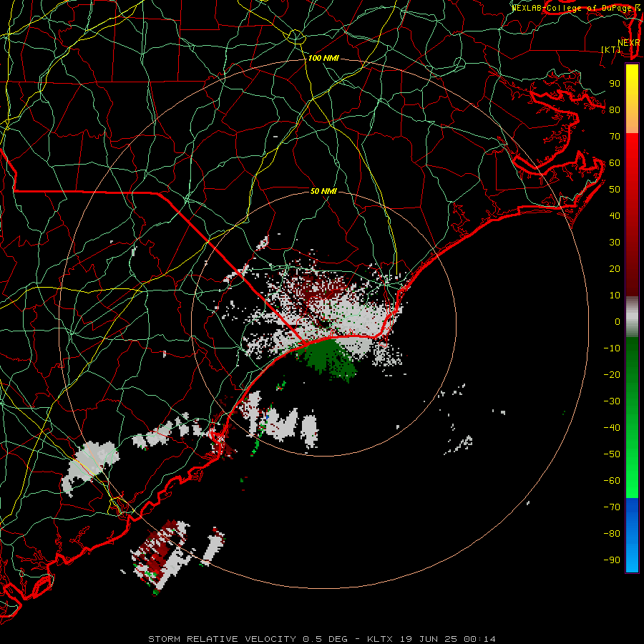Click the [KT] units label above scale
This screenshot has width=644, height=644.
pyautogui.click(x=610, y=49)
